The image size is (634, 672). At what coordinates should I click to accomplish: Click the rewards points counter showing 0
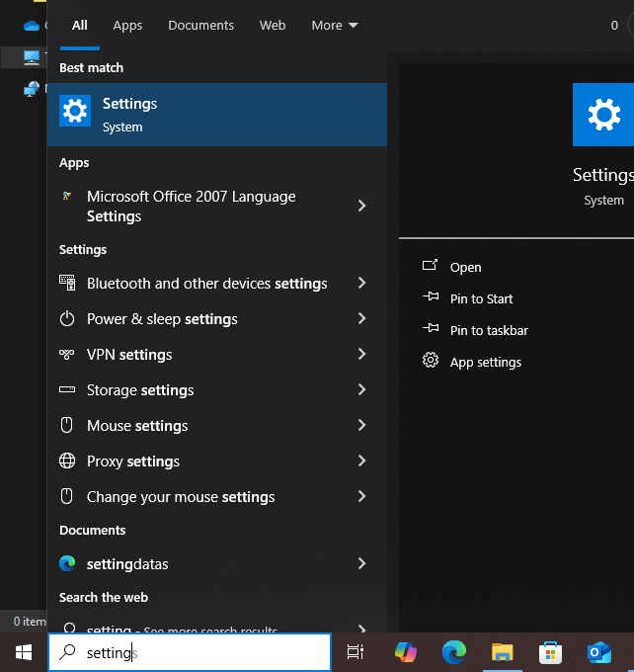point(614,26)
